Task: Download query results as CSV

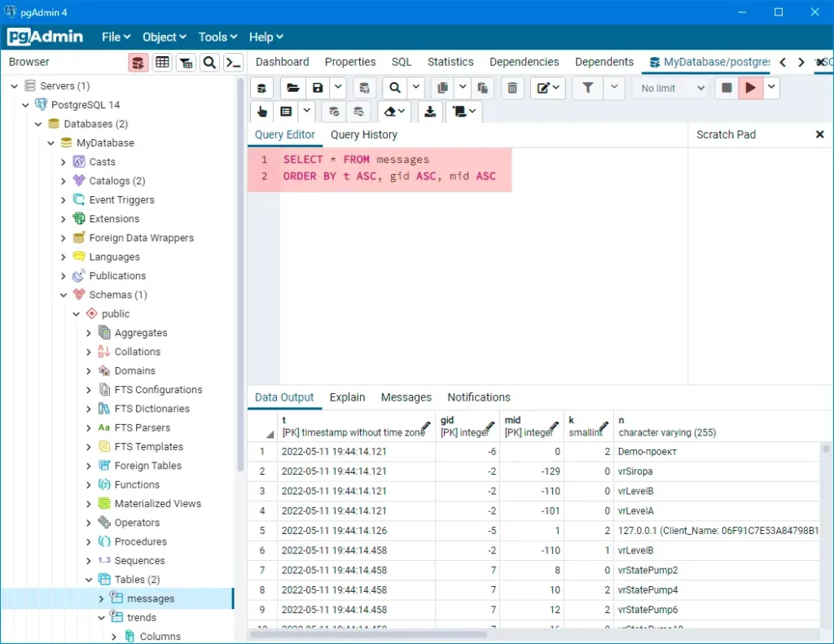Action: click(430, 112)
